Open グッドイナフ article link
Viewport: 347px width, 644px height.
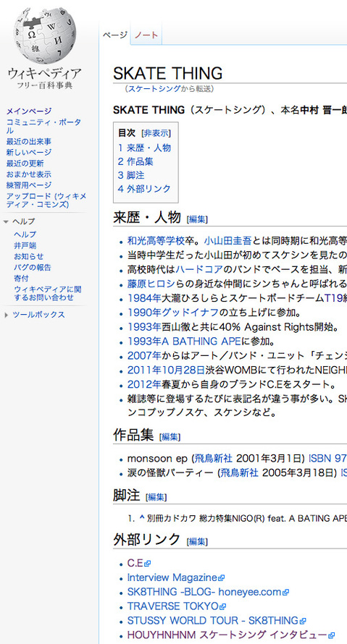point(190,313)
